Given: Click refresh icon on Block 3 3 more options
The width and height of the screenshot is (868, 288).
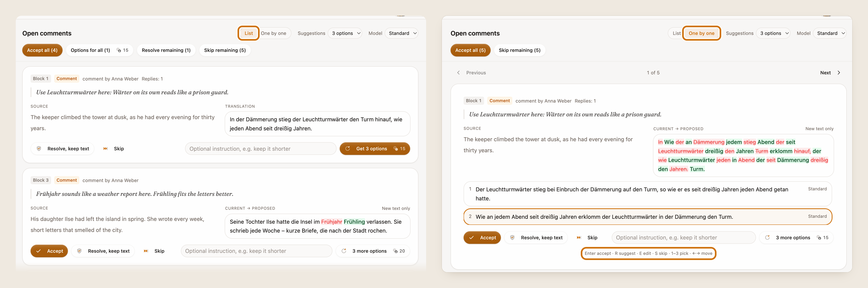Looking at the screenshot, I should (x=344, y=251).
